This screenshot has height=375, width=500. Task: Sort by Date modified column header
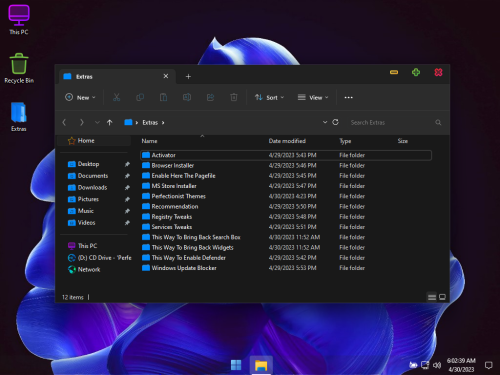(x=287, y=141)
